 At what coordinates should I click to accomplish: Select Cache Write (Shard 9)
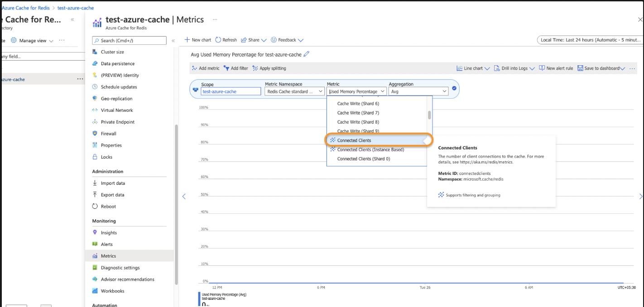(x=358, y=131)
